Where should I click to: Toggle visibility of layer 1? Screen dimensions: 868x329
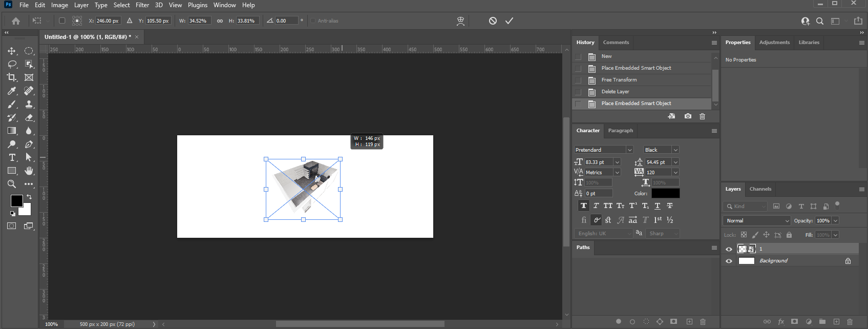(729, 249)
